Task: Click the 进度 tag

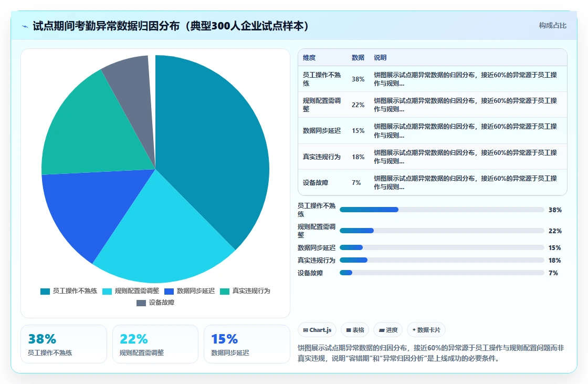Action: click(388, 330)
